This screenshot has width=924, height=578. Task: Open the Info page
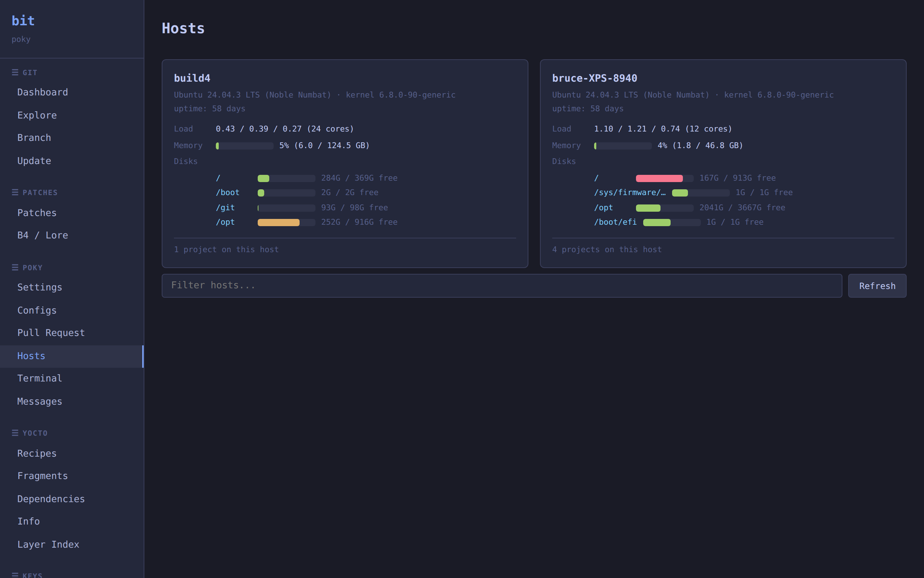72,521
